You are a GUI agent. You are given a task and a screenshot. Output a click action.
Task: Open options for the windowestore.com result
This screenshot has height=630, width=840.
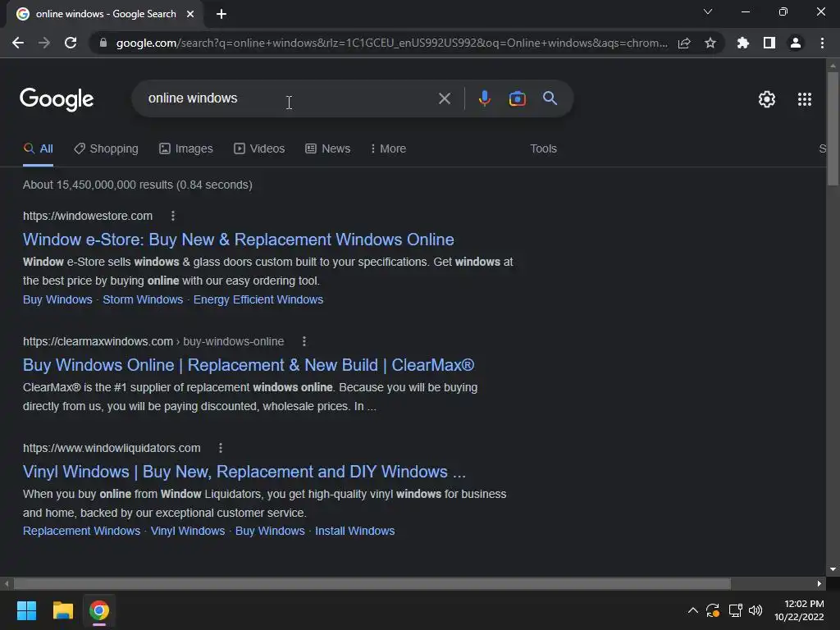click(x=172, y=216)
